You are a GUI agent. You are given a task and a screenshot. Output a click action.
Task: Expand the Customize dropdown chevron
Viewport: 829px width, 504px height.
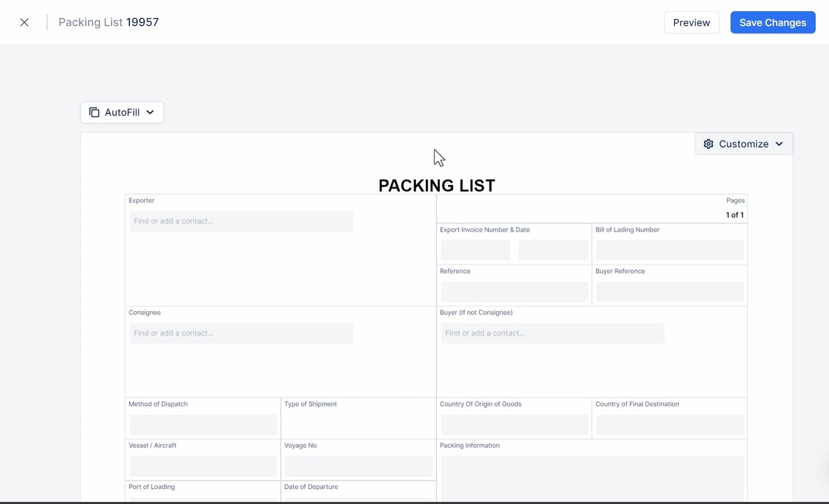(779, 144)
